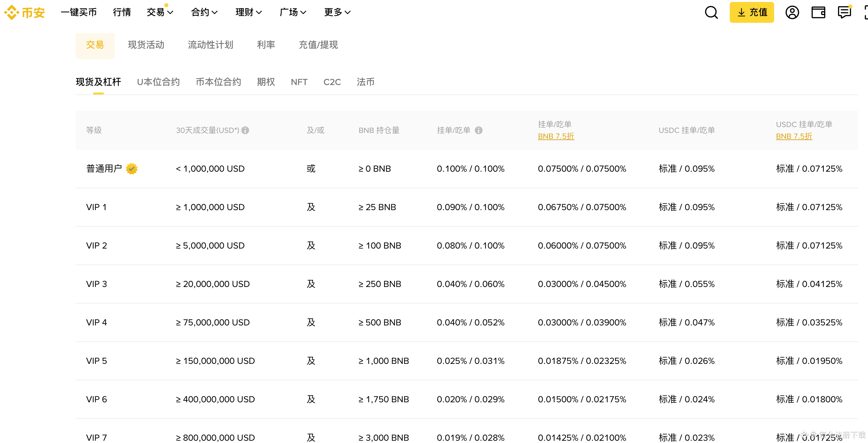Click the verified badge next to 普通用户

pyautogui.click(x=131, y=169)
